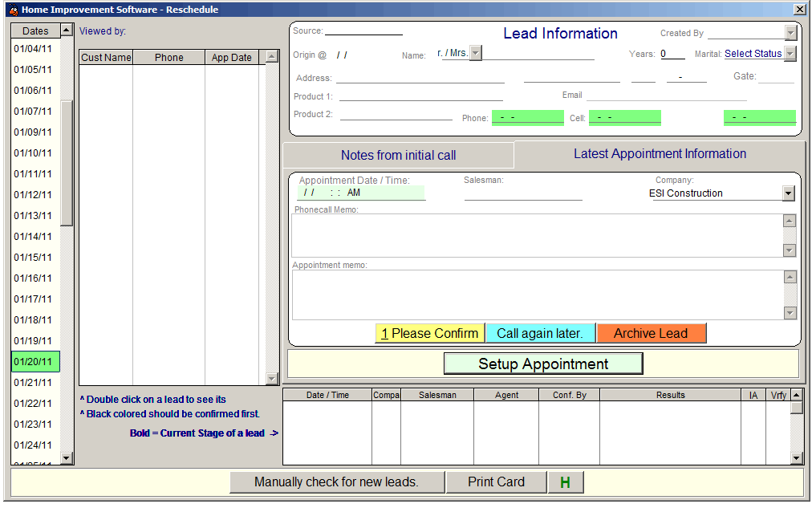
Task: Open the Mr. / Mrs. title dropdown
Action: click(x=476, y=53)
